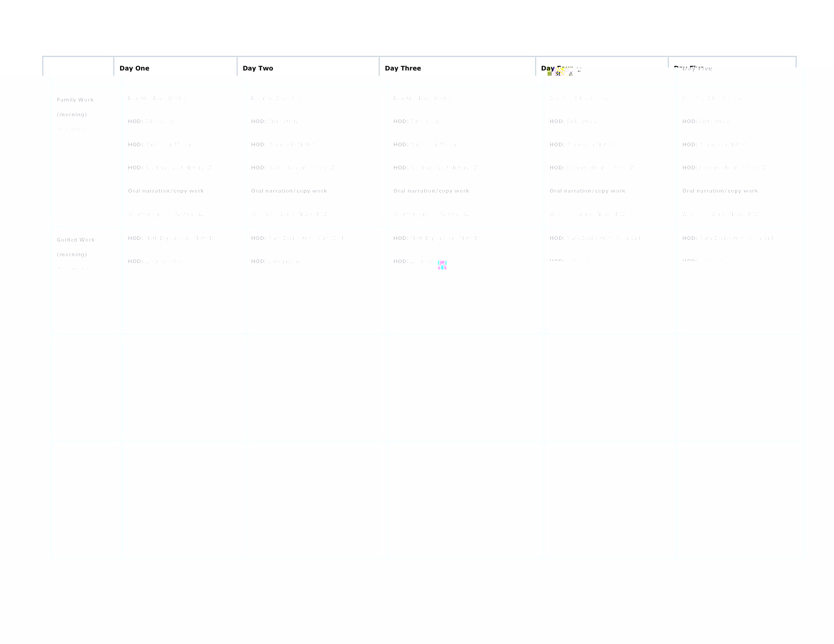Select the Day One column header
834x644 pixels.
coord(134,68)
